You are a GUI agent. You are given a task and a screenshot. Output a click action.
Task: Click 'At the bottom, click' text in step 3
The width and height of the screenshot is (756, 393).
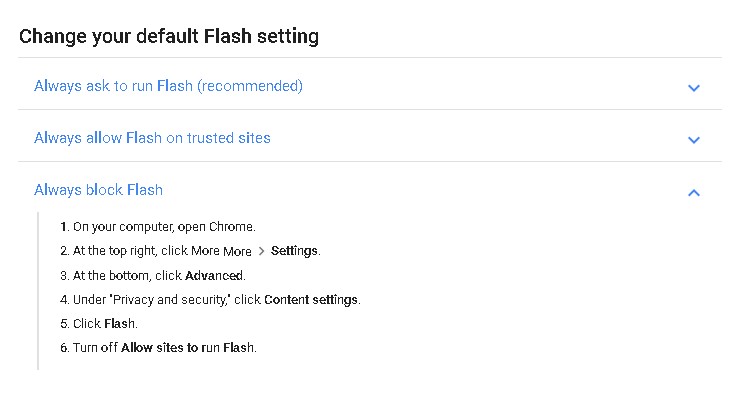[127, 275]
